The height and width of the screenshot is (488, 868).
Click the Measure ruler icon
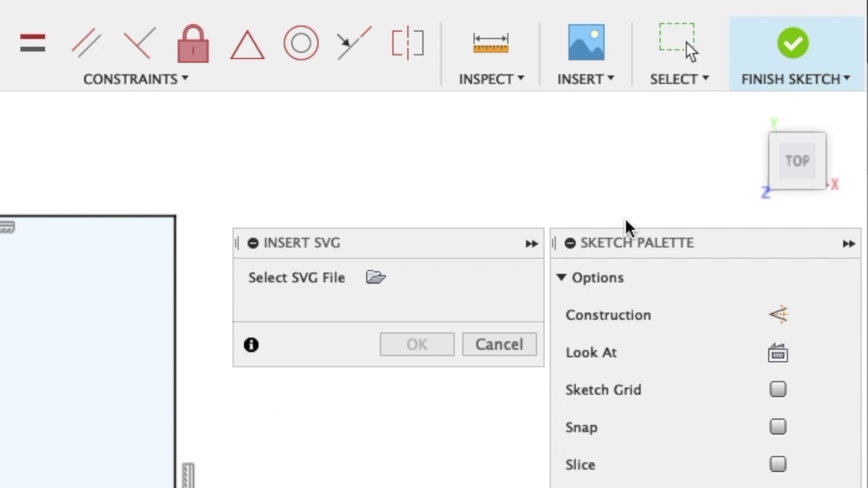[491, 43]
